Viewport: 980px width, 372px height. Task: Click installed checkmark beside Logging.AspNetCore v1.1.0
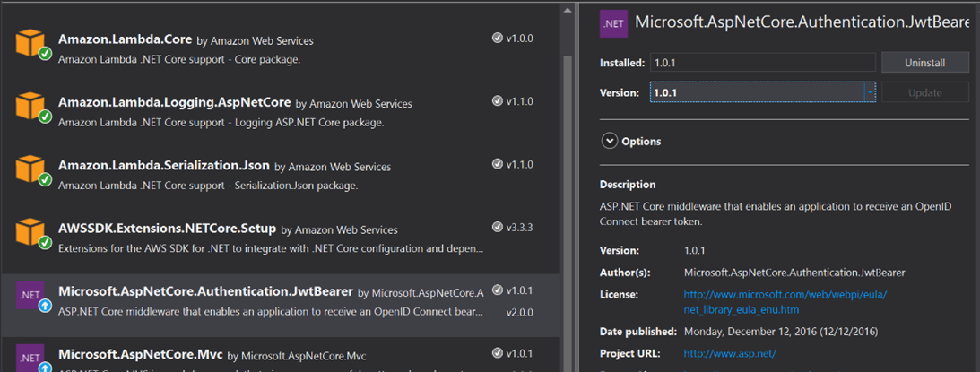coord(498,100)
